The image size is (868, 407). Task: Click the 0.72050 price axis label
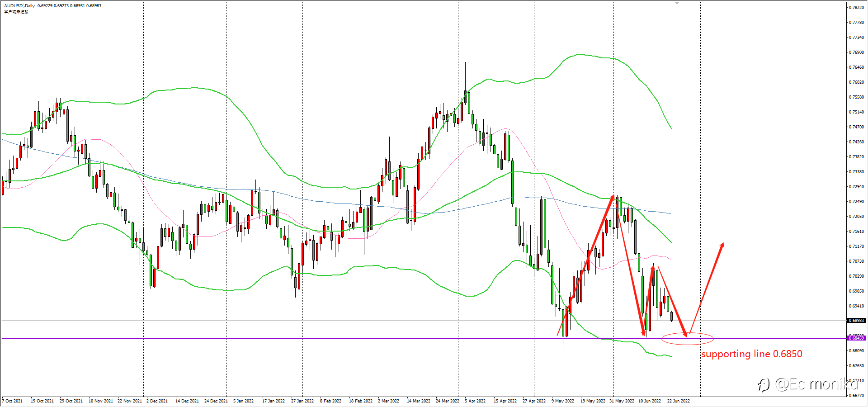coord(856,217)
